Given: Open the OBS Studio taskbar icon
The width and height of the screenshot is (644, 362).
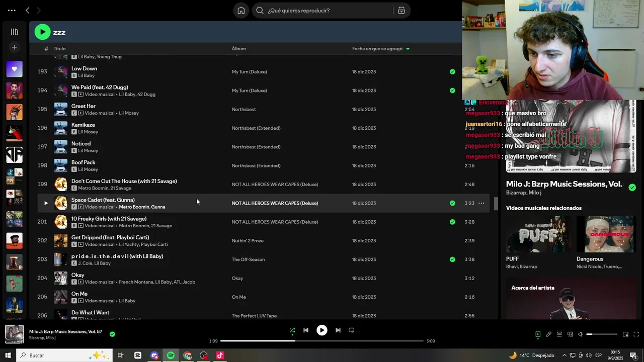Looking at the screenshot, I should [203, 355].
